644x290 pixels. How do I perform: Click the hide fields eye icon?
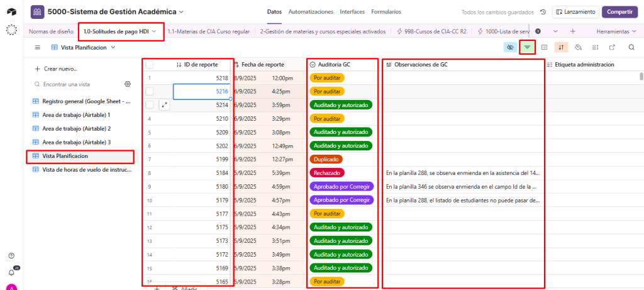click(x=510, y=48)
